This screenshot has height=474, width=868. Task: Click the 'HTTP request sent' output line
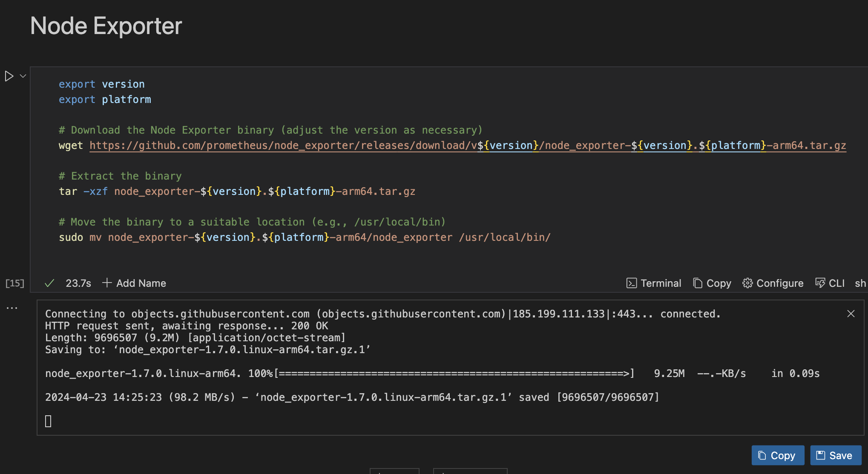[187, 326]
